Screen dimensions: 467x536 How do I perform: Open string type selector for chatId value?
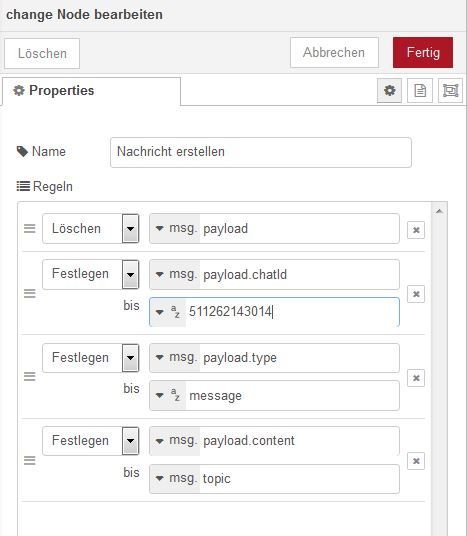tap(168, 312)
